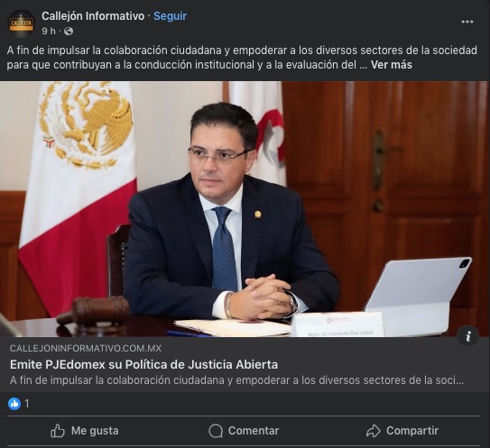Click the Comentar button label
The width and height of the screenshot is (490, 448).
(254, 431)
